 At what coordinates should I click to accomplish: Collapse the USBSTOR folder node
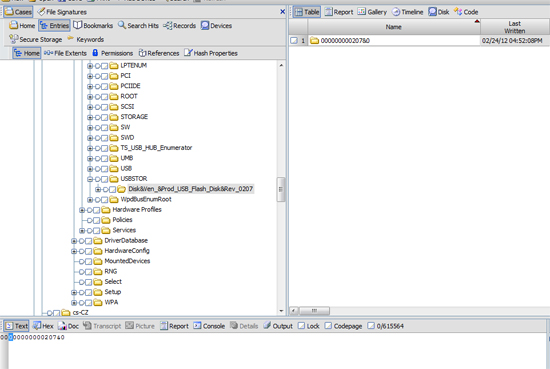90,179
